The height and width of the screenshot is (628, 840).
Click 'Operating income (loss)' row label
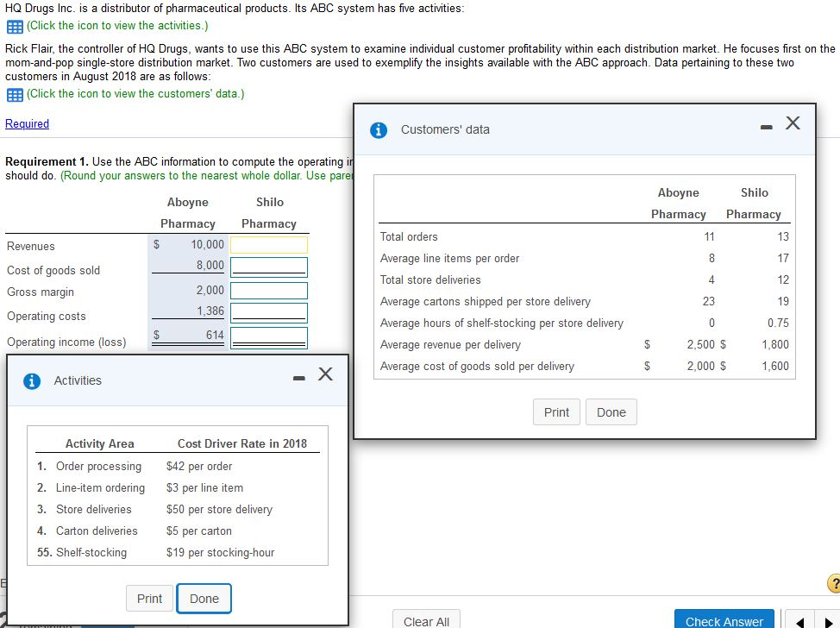[x=66, y=342]
